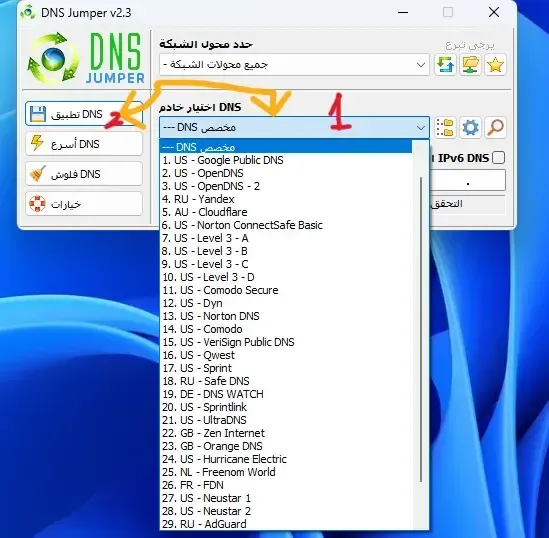Open the network connections icon
This screenshot has width=549, height=538.
470,65
